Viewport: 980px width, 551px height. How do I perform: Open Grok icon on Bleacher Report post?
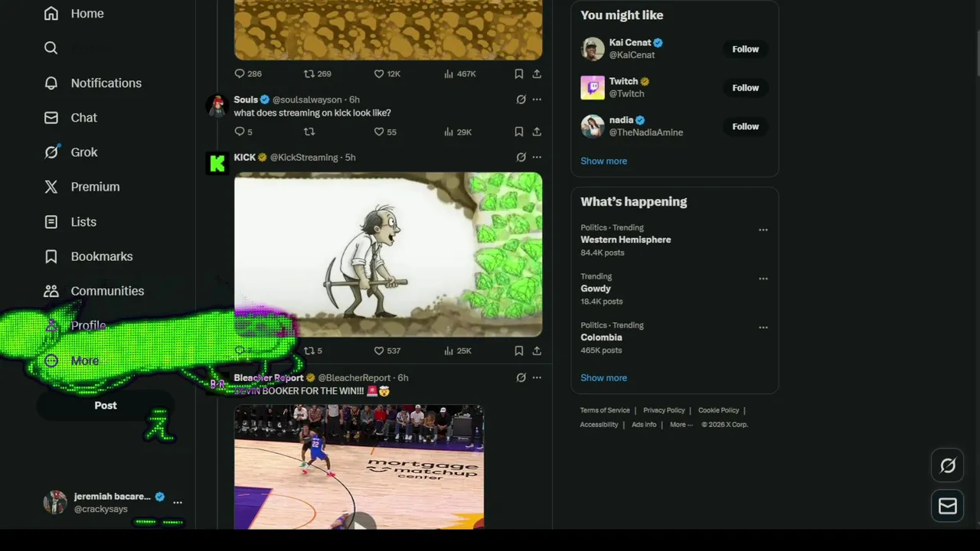click(521, 378)
